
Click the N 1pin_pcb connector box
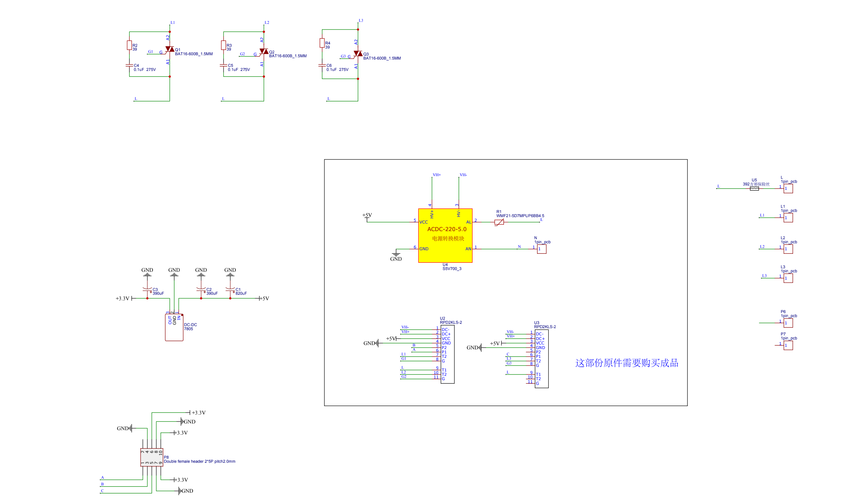[541, 249]
